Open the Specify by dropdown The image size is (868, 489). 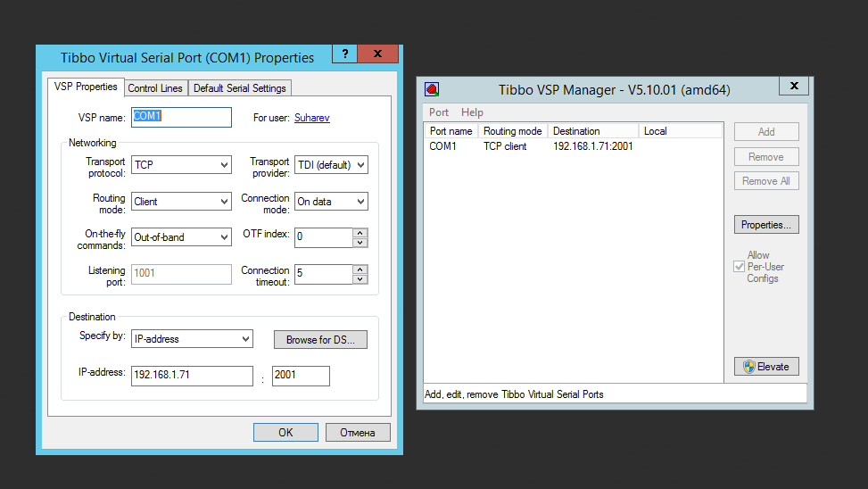(x=245, y=339)
